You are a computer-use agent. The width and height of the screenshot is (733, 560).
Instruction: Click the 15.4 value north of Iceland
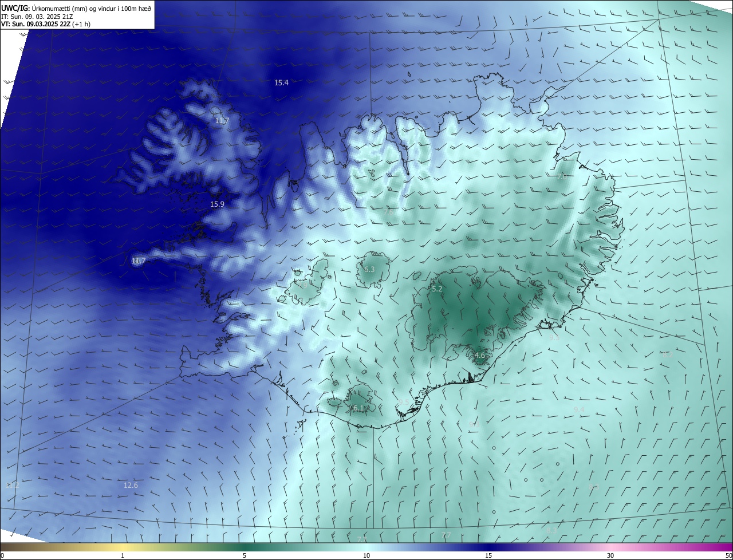[x=281, y=83]
